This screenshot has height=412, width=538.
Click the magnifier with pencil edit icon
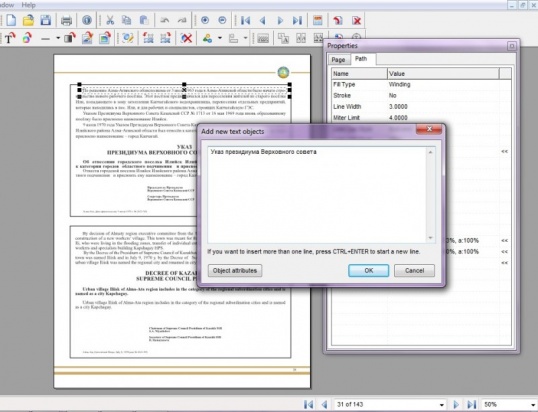128,38
